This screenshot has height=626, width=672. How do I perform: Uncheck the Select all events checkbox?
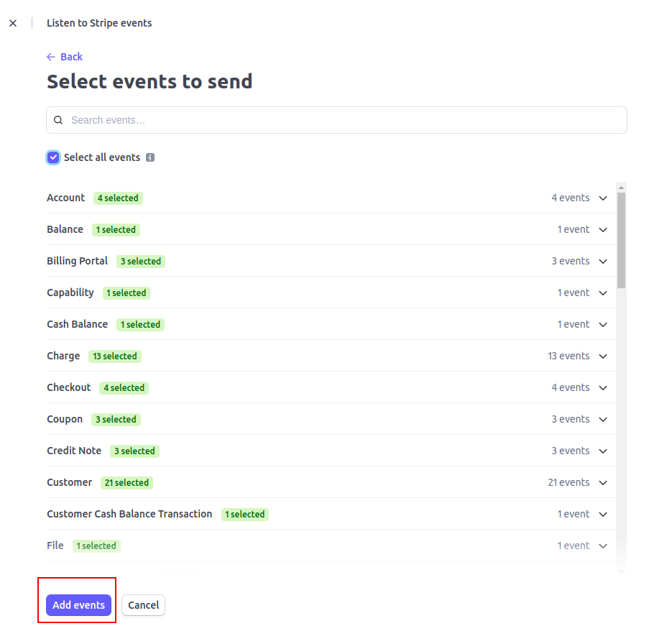(53, 157)
